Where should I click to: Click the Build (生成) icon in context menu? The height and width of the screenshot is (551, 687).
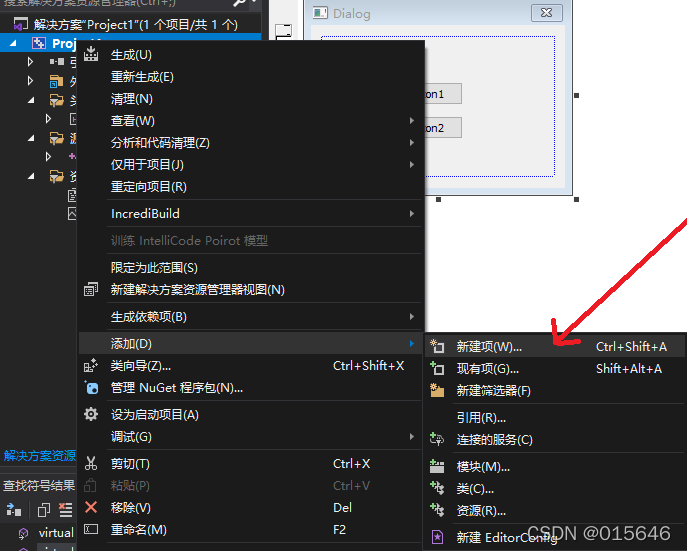pos(91,54)
